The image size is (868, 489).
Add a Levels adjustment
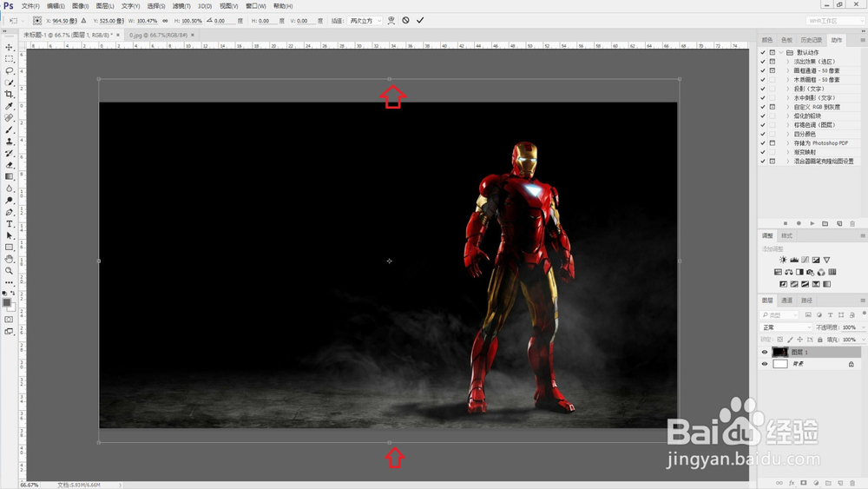794,260
